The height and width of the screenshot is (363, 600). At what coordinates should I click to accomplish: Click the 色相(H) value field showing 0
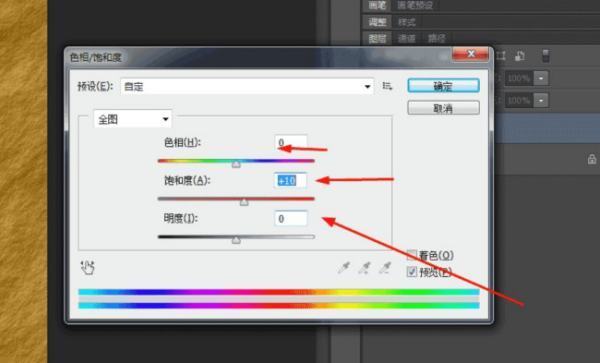(290, 142)
